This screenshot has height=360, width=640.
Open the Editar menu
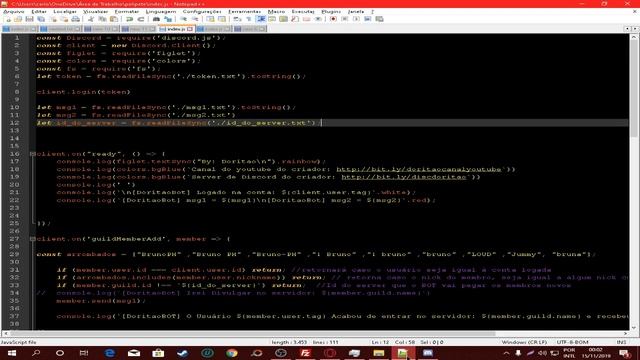coord(39,11)
